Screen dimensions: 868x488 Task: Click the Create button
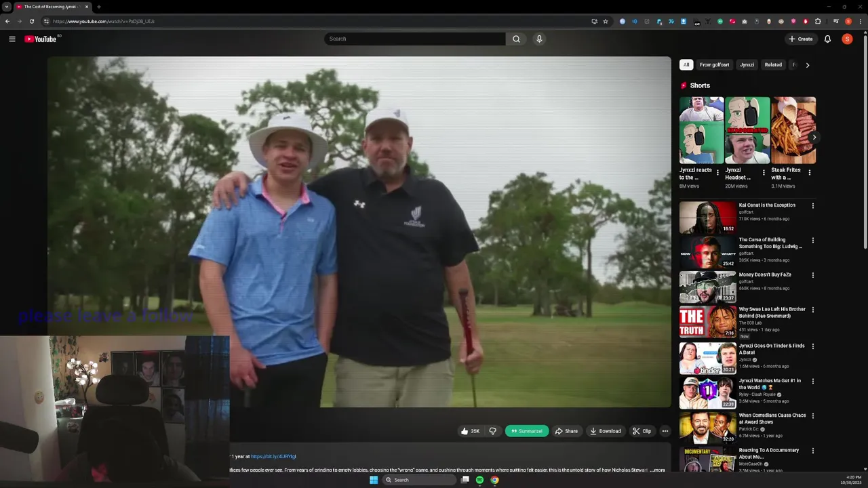click(x=800, y=39)
